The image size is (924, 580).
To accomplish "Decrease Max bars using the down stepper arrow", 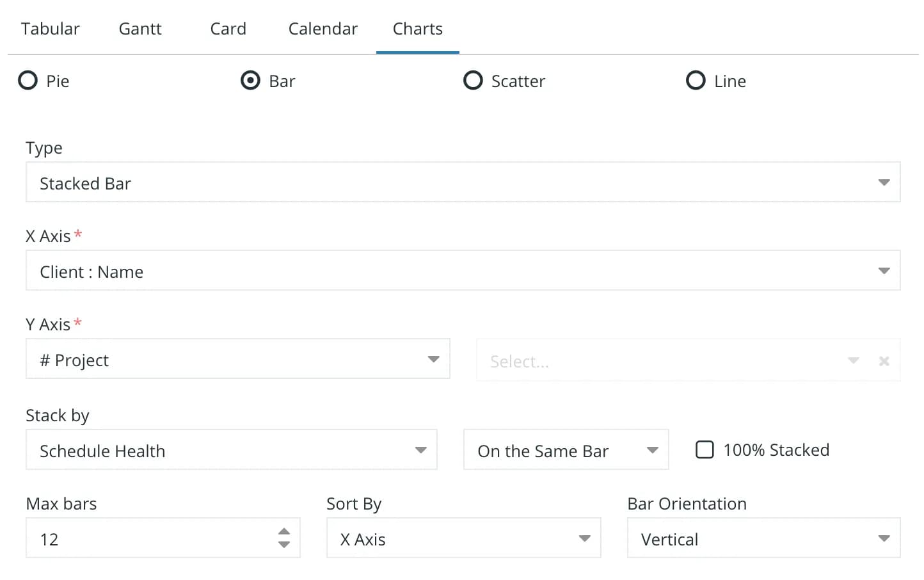I will coord(284,545).
